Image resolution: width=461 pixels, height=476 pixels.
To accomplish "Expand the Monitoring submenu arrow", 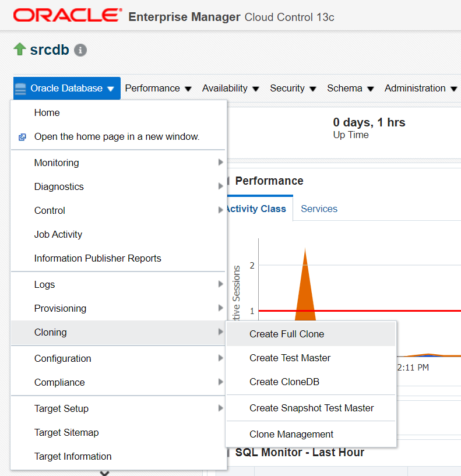I will click(220, 163).
